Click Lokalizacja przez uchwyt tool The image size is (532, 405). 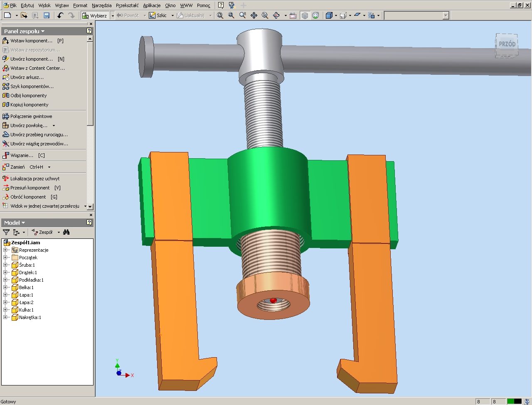[31, 179]
